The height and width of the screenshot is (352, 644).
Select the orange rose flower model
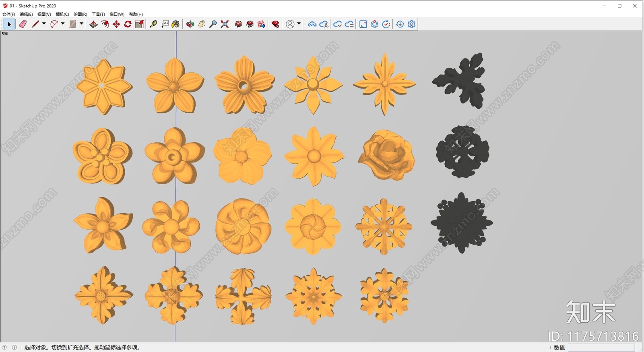pos(386,155)
